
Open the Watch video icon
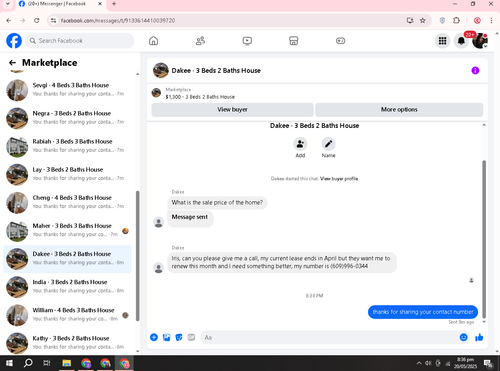pyautogui.click(x=247, y=41)
